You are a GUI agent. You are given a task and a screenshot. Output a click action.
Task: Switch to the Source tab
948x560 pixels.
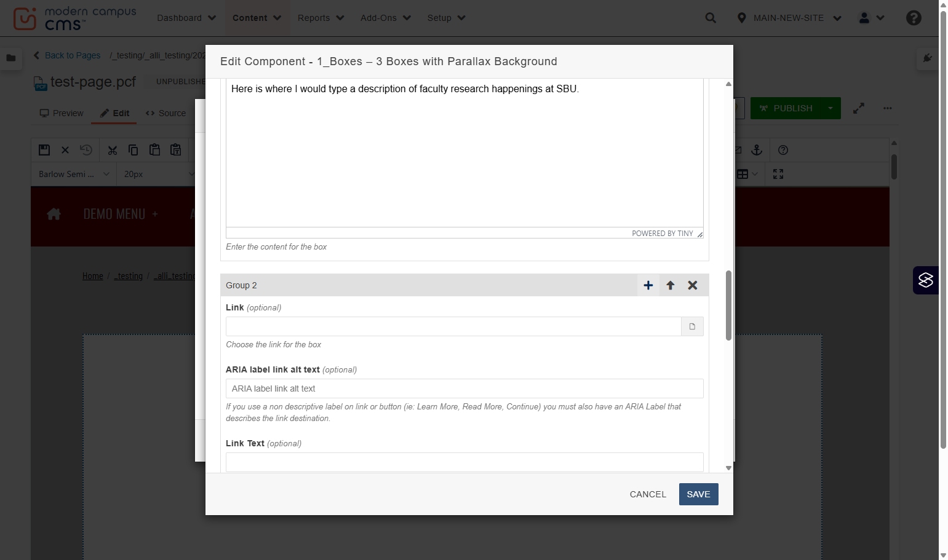pos(166,113)
